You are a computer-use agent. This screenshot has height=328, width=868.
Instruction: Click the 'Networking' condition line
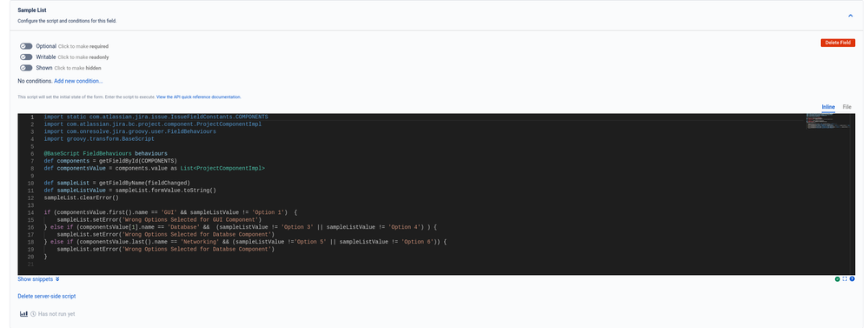245,242
